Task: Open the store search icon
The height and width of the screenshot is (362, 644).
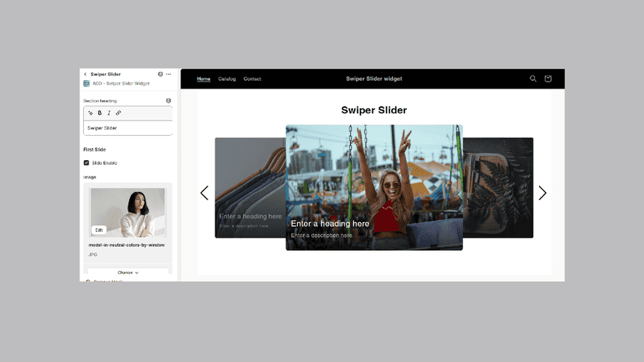Action: coord(533,78)
